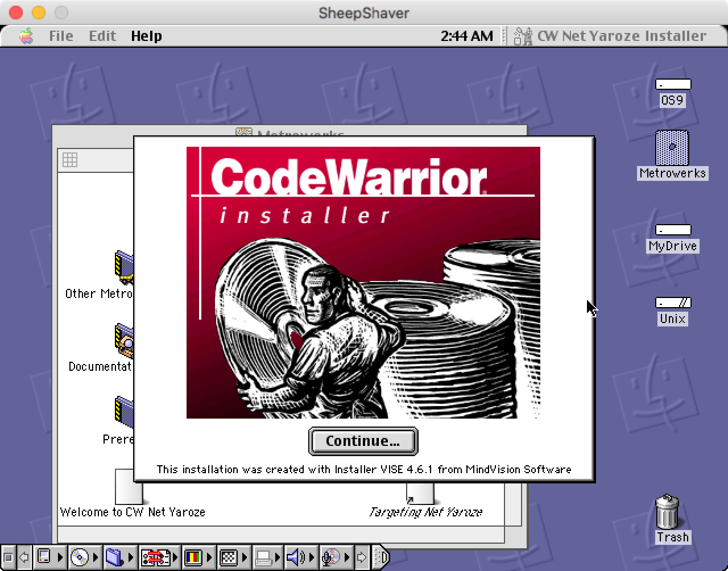Click the grid view icon in Metrowerks window

click(x=70, y=160)
